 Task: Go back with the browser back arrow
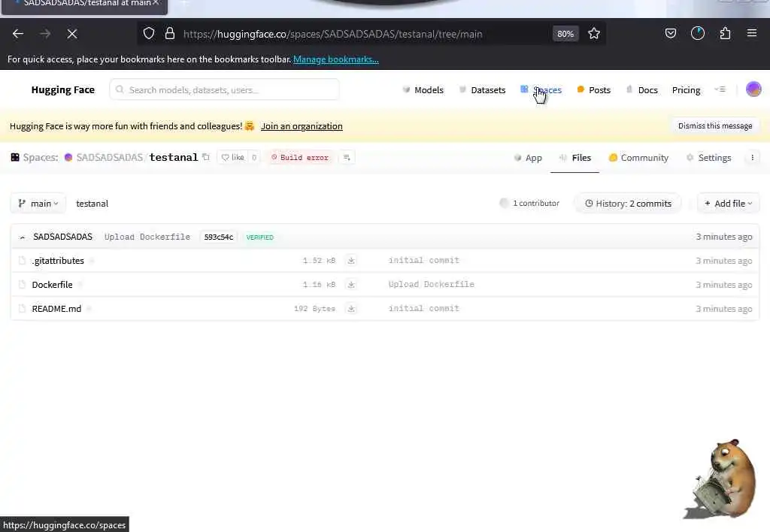[x=18, y=34]
